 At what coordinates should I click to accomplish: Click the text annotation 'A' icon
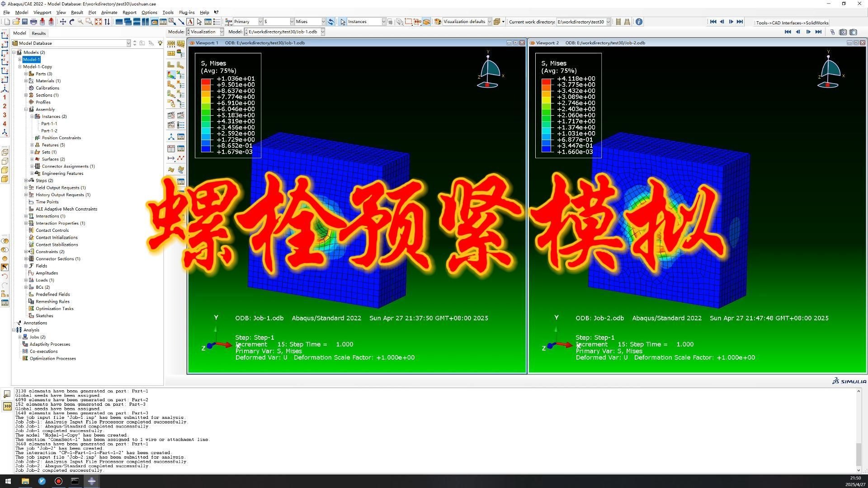coord(190,22)
